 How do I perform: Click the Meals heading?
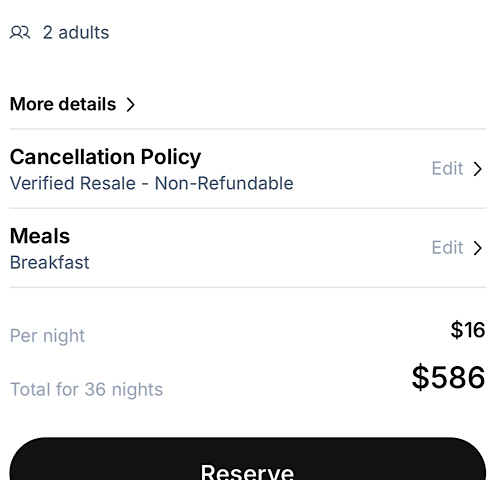pyautogui.click(x=40, y=236)
